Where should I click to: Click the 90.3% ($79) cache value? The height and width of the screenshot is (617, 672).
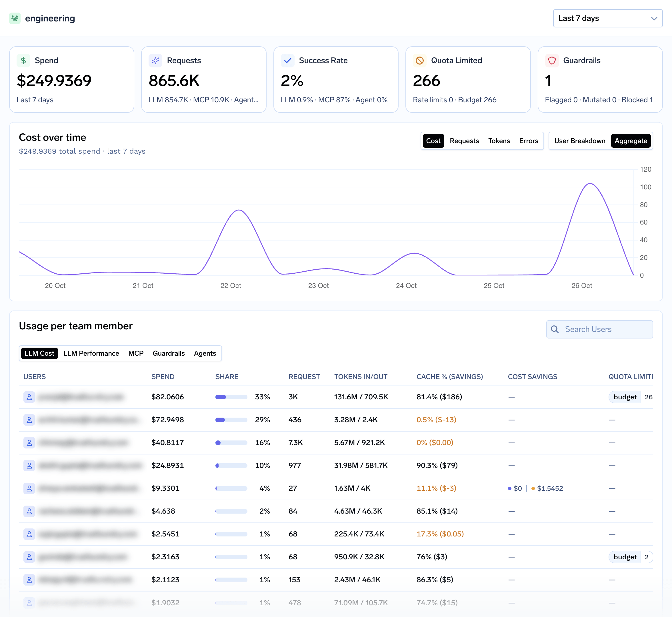[437, 465]
